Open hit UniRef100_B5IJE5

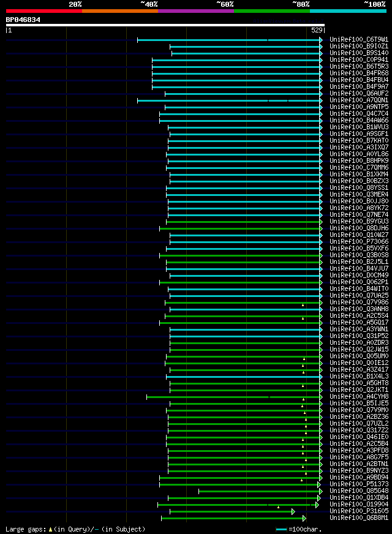[x=359, y=404]
